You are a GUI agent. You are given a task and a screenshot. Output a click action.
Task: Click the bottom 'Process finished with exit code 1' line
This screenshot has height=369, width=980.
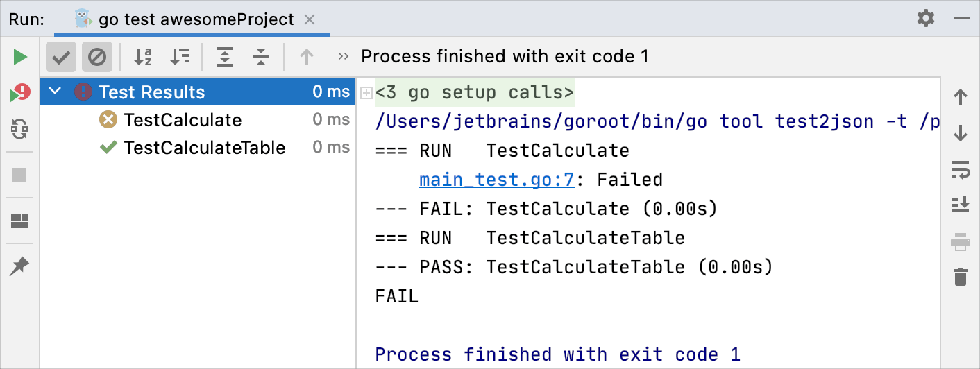558,354
